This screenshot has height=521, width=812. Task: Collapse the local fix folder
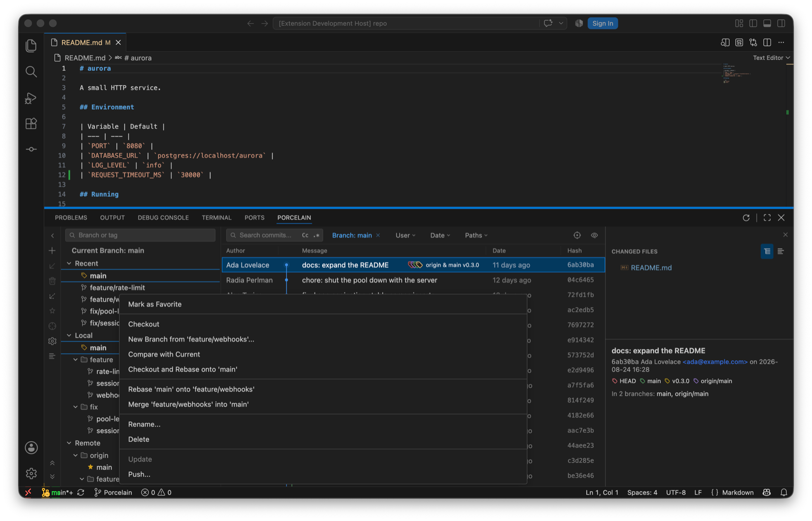point(76,407)
